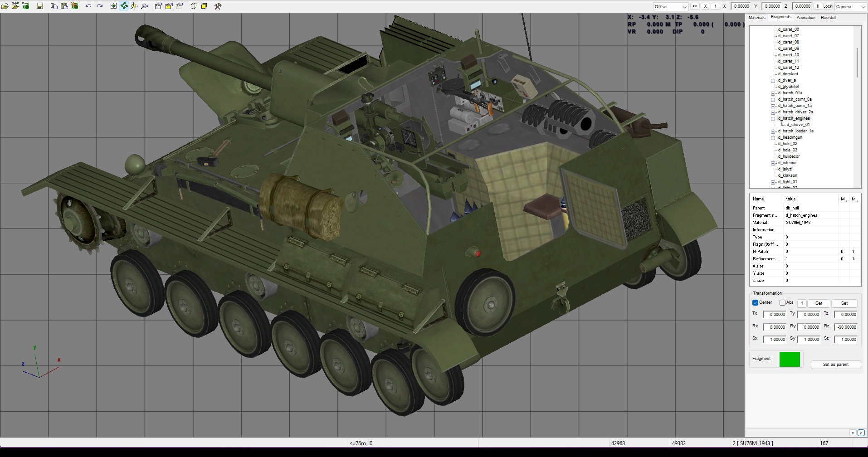
Task: Select the gray axis gizmo tool
Action: click(145, 6)
